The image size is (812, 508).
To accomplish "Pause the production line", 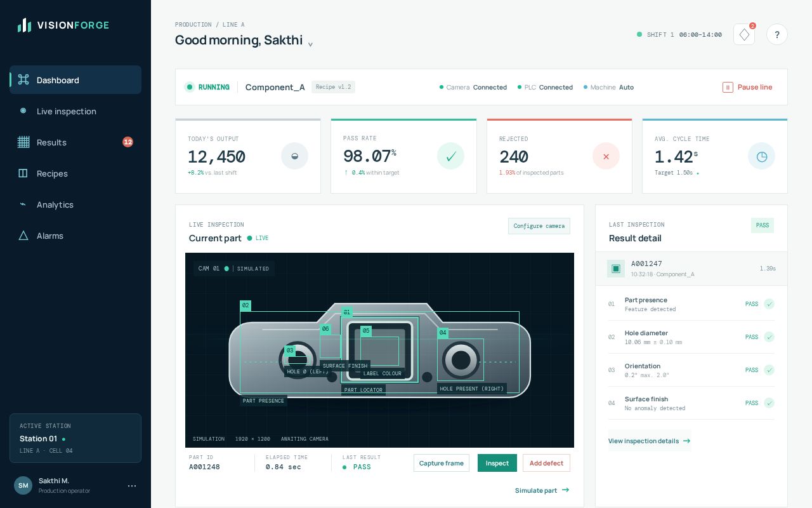I will pos(747,87).
